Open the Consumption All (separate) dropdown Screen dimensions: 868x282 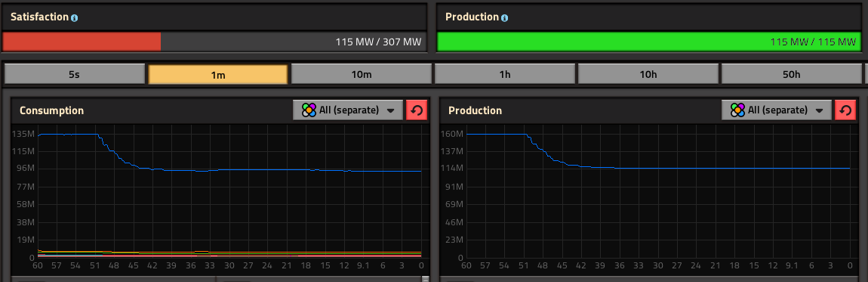coord(348,110)
